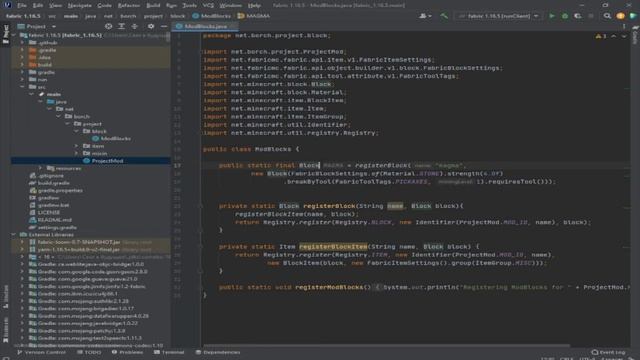Screen dimensions: 640x360
Task: Open the Build menu
Action: coord(153,5)
